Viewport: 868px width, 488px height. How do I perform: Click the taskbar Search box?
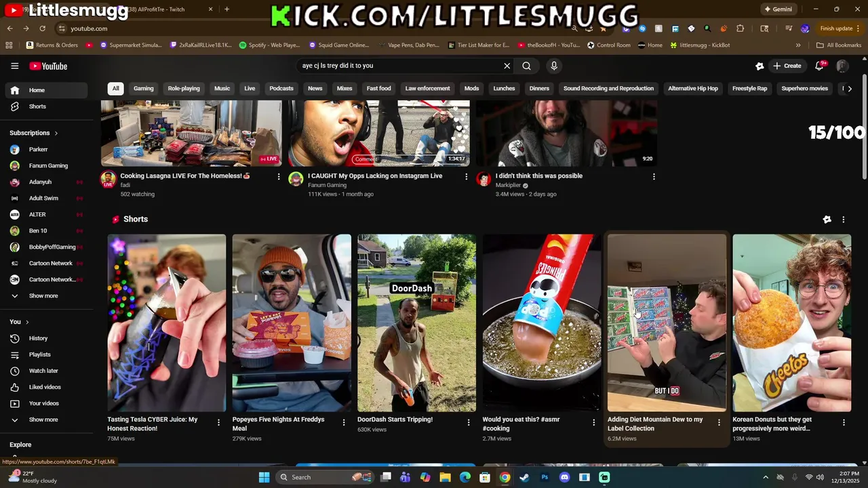324,477
